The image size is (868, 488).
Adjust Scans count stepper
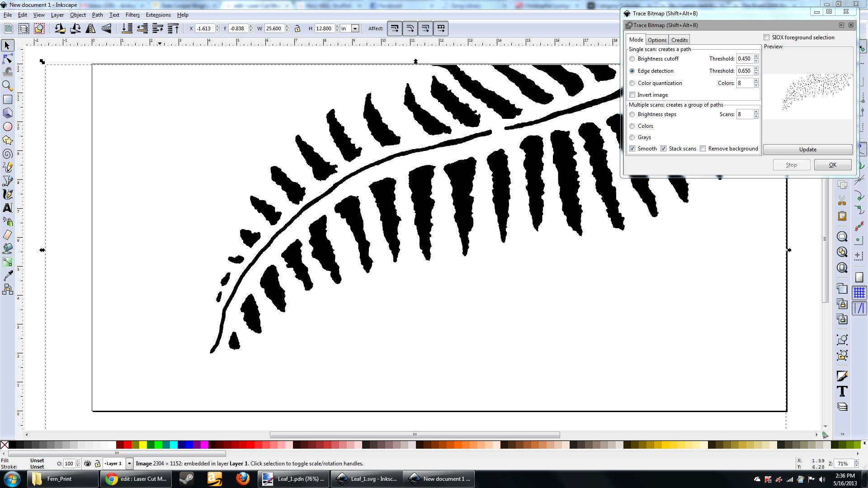click(x=756, y=114)
